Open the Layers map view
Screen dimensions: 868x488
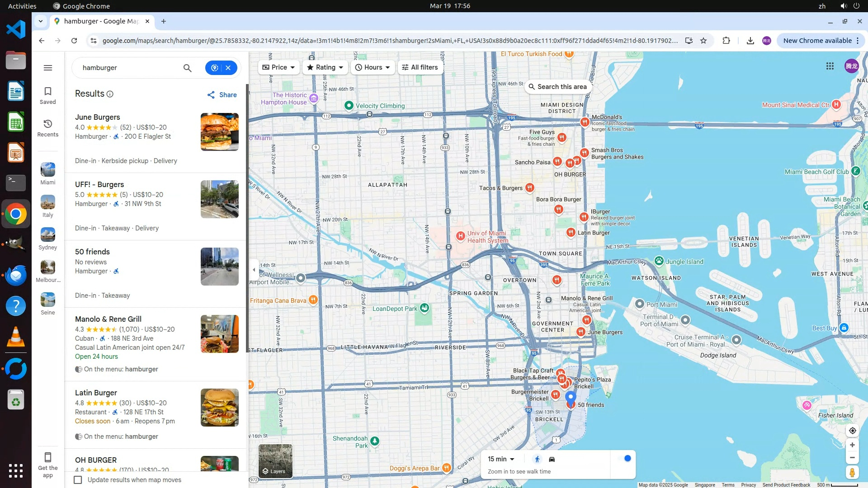pos(275,461)
